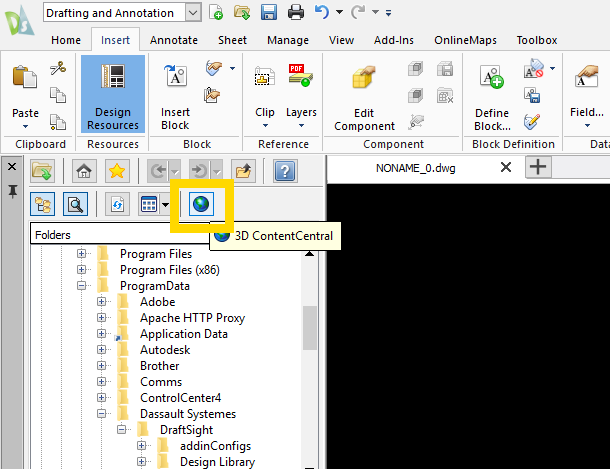Click the Print icon in quick access toolbar
The height and width of the screenshot is (469, 610).
pyautogui.click(x=296, y=12)
